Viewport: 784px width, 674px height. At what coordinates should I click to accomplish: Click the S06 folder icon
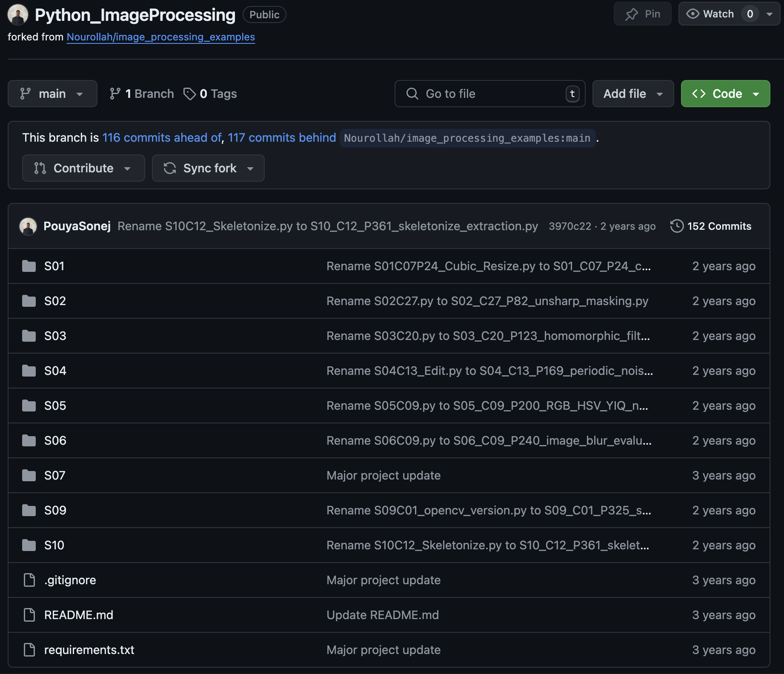[29, 440]
